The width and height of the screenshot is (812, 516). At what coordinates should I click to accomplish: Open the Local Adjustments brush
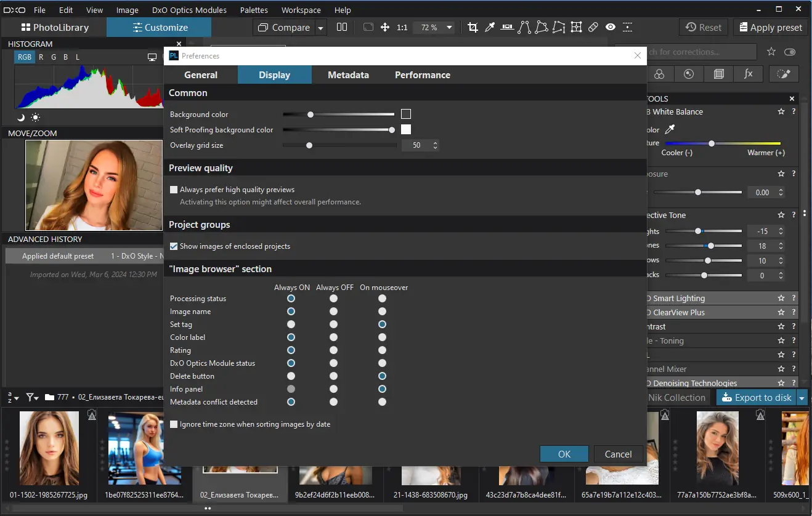(783, 74)
